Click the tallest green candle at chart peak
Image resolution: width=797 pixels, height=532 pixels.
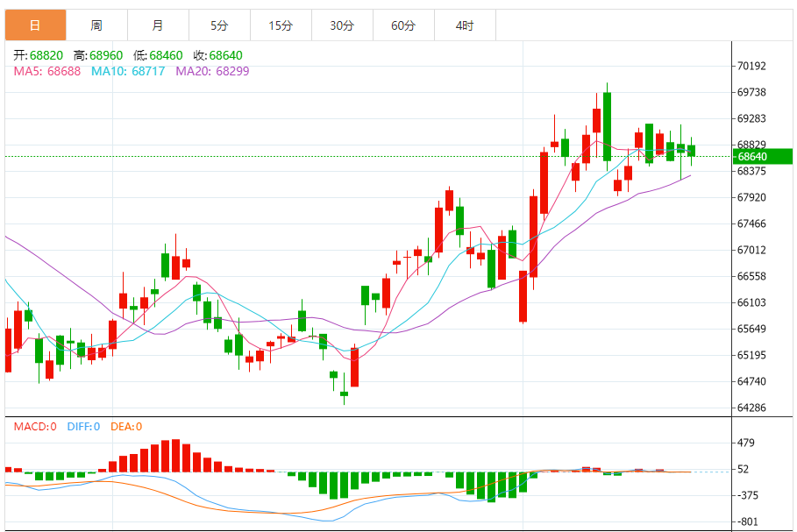click(x=607, y=126)
